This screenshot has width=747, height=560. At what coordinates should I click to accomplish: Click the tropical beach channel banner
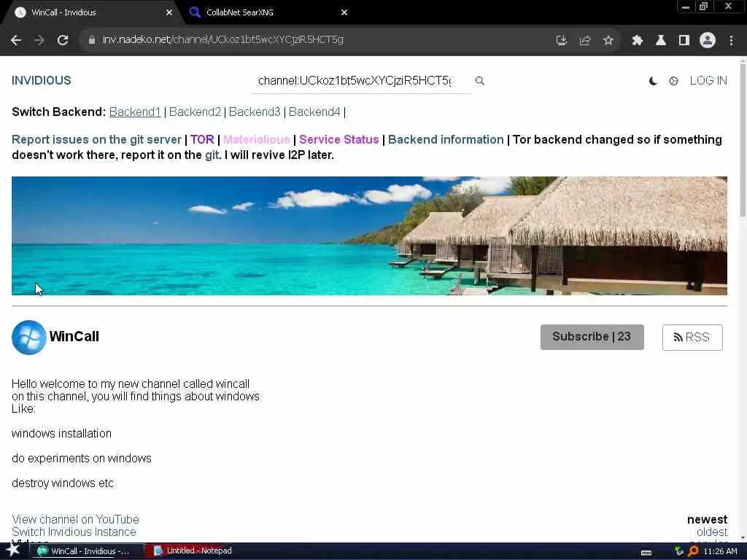369,236
